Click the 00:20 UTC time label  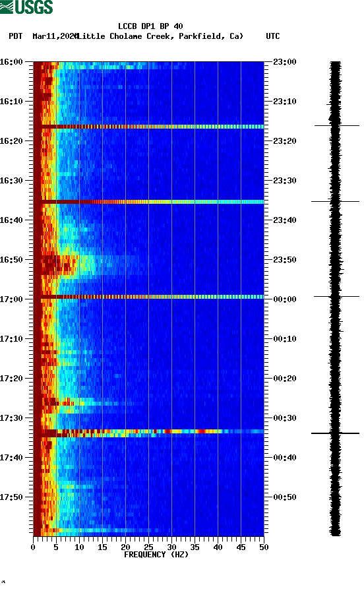pyautogui.click(x=285, y=379)
